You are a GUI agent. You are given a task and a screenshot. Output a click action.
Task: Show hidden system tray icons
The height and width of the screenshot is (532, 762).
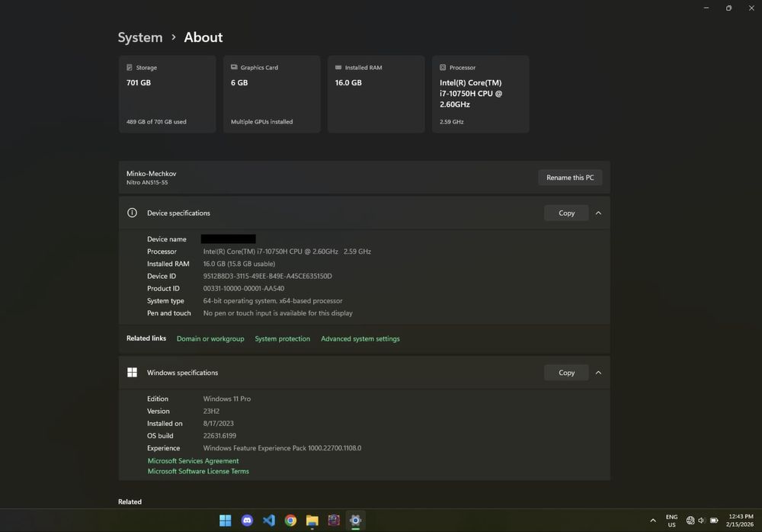(x=653, y=521)
